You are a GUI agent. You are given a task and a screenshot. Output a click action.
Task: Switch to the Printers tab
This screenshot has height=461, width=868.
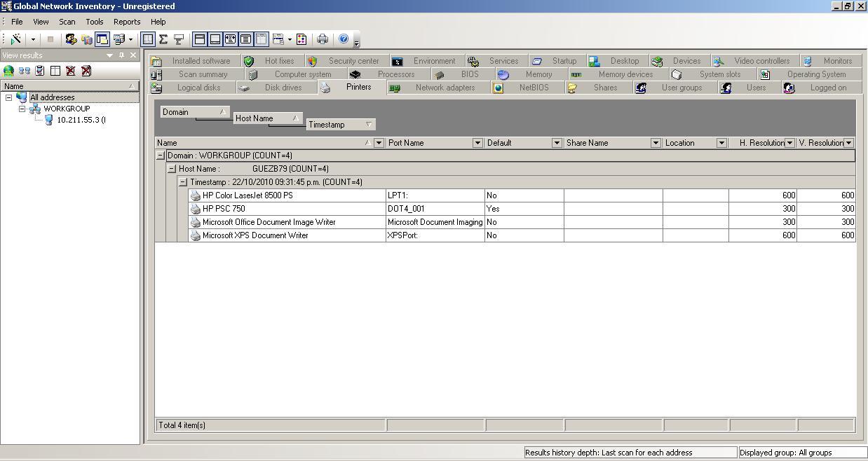358,87
